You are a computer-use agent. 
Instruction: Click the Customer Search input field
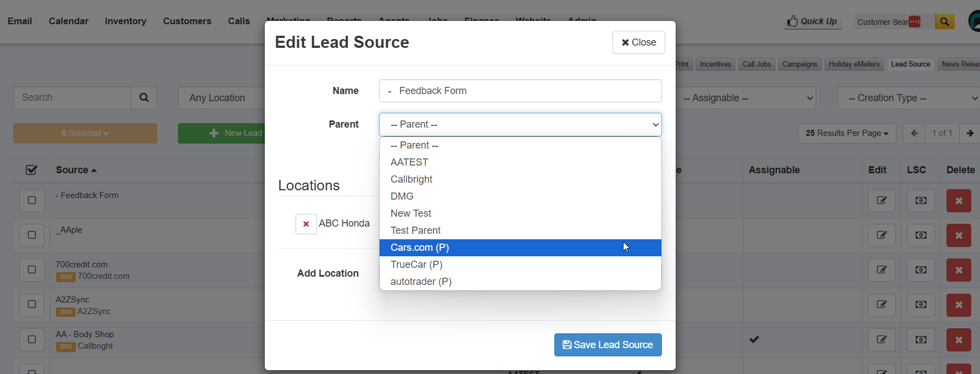pyautogui.click(x=895, y=21)
